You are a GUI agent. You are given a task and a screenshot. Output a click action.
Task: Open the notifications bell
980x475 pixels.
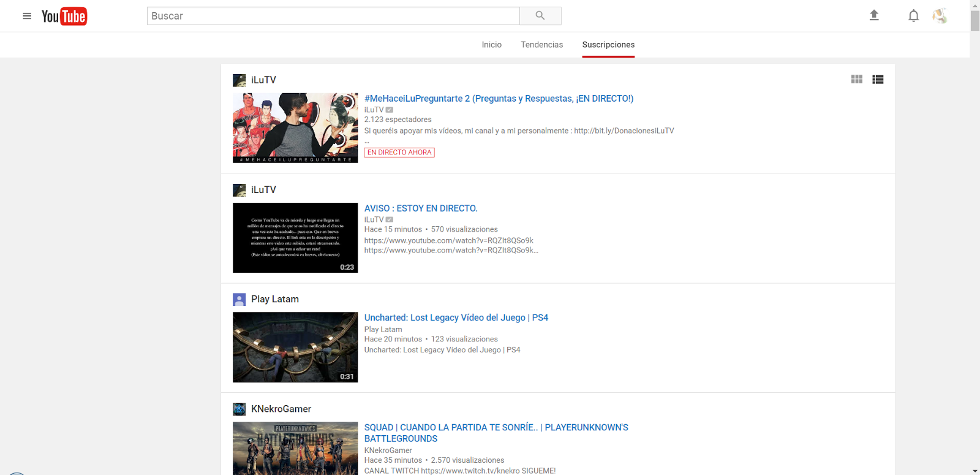(913, 16)
